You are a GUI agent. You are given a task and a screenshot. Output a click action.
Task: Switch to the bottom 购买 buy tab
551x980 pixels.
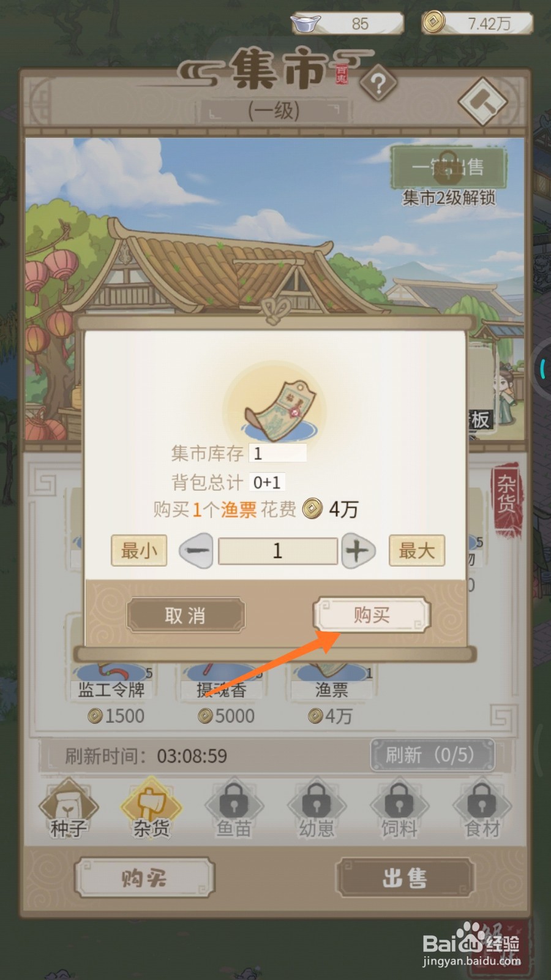pyautogui.click(x=144, y=878)
